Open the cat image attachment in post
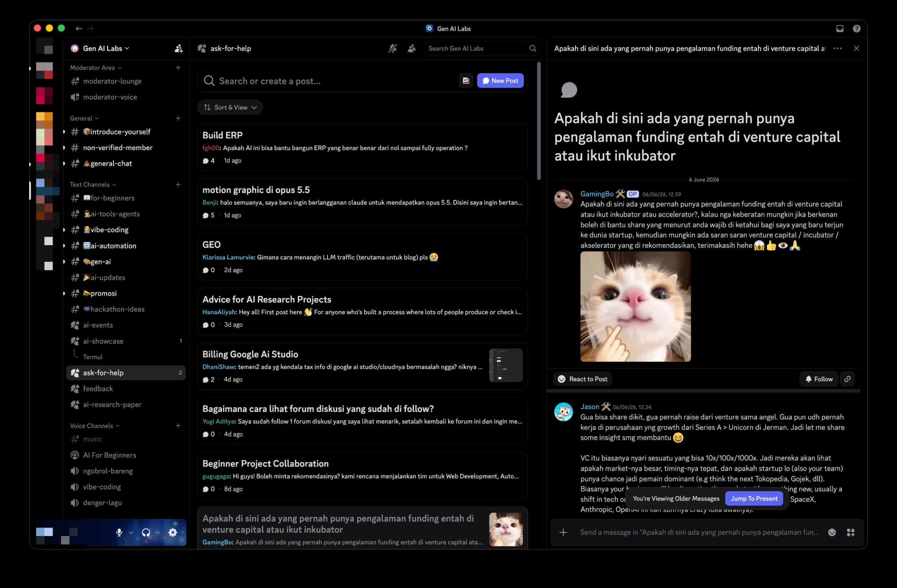 point(636,307)
